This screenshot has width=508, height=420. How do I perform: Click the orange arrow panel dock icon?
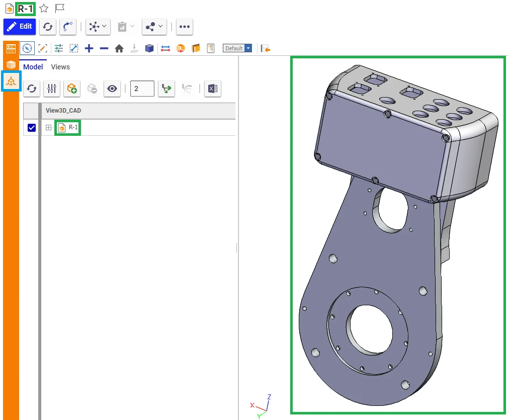point(266,49)
